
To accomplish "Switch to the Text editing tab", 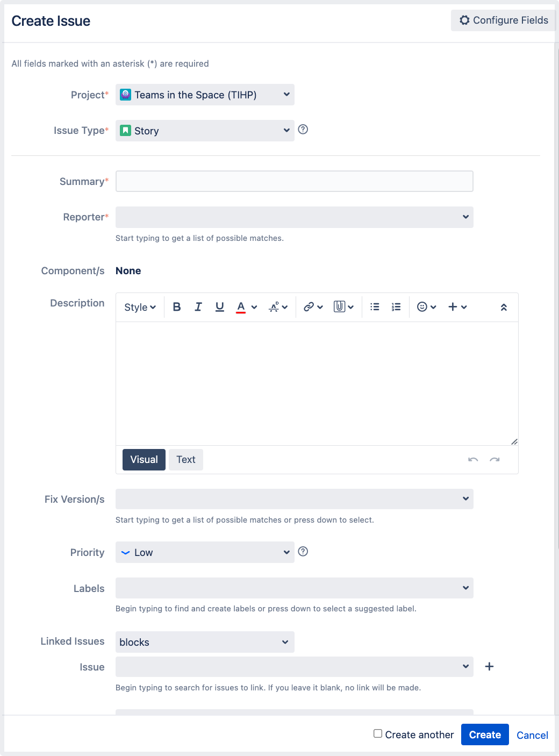I will pyautogui.click(x=185, y=459).
